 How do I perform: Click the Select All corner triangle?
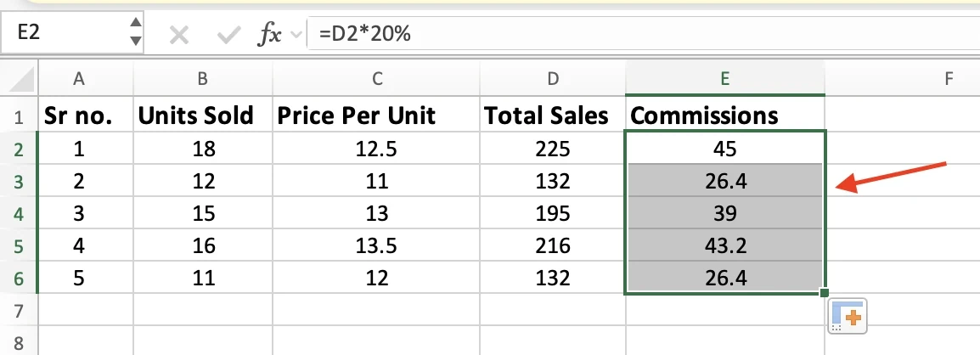[22, 79]
